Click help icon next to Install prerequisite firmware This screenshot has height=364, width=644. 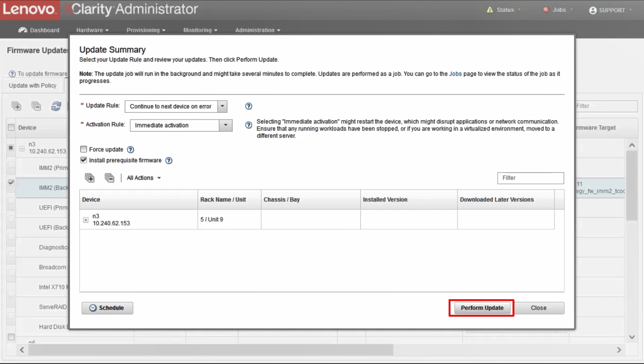point(169,161)
